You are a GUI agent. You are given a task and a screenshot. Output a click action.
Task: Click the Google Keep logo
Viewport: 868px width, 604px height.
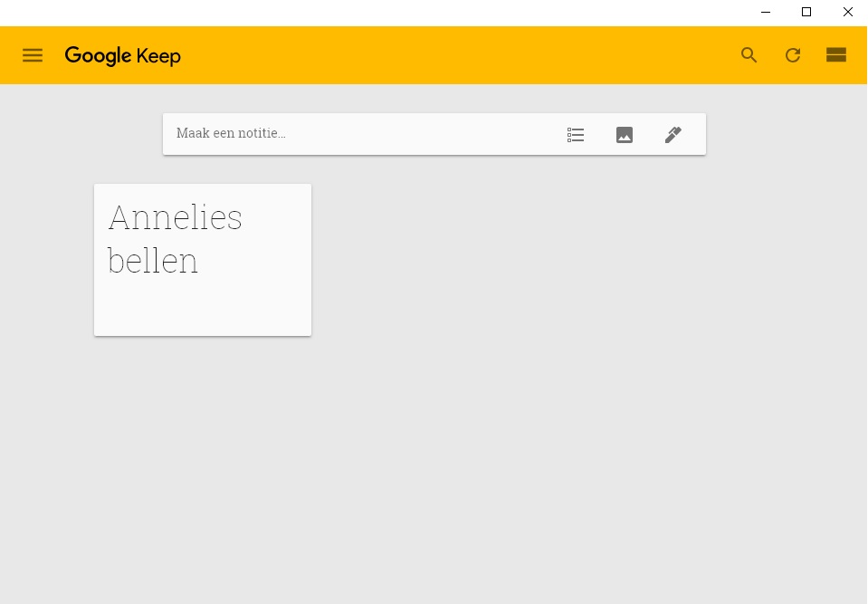(123, 56)
